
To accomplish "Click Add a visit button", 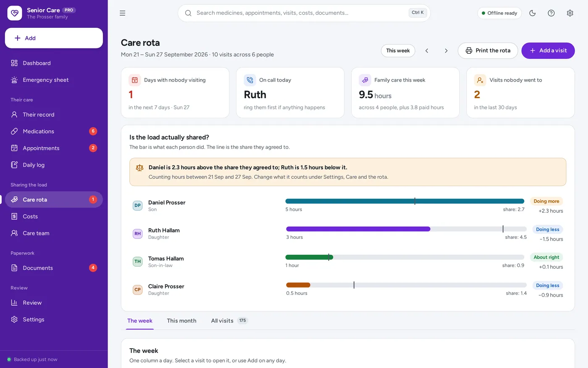I will (548, 50).
